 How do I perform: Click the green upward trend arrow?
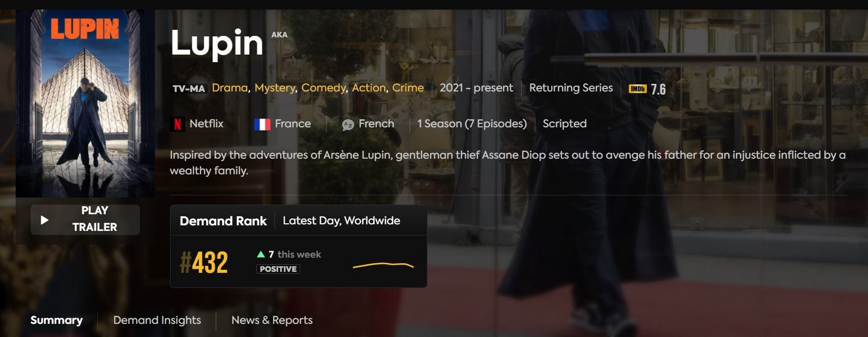click(x=261, y=254)
